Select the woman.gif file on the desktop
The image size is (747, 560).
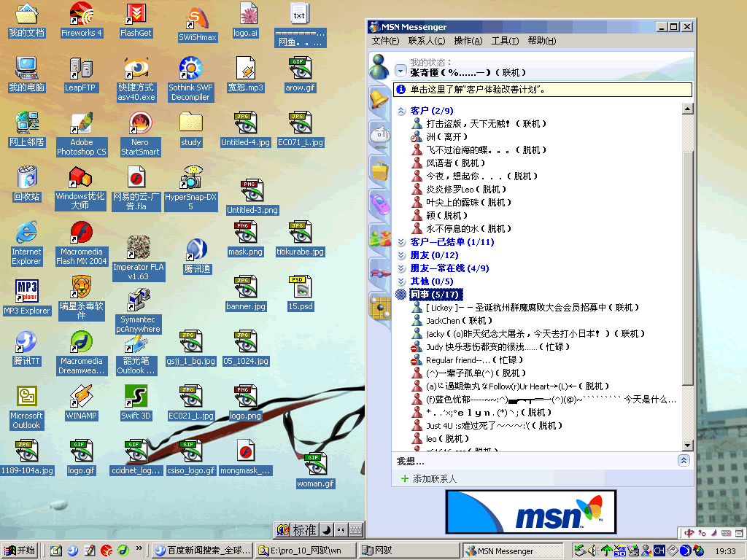[316, 471]
